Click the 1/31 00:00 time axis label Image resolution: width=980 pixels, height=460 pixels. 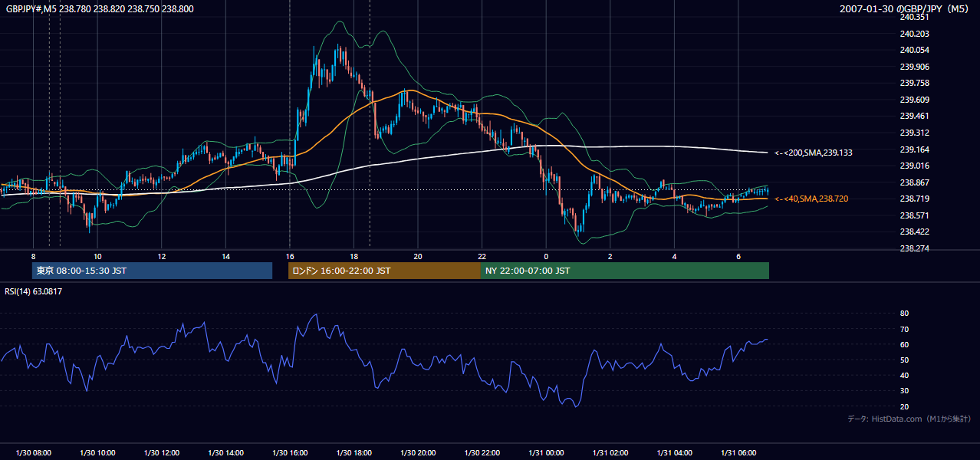click(x=546, y=453)
